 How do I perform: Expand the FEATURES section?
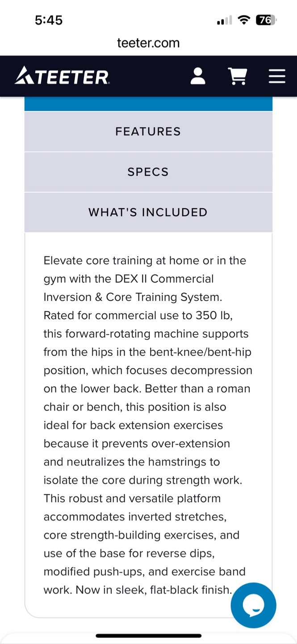click(x=148, y=131)
